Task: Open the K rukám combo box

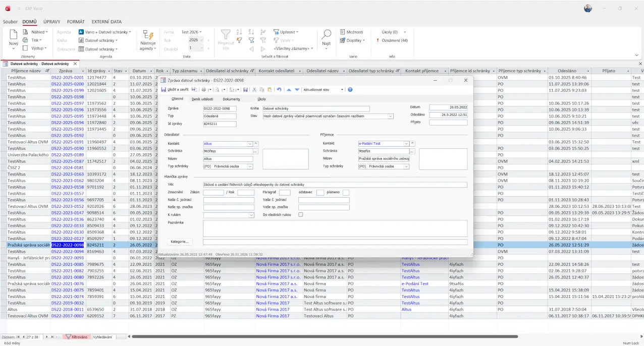Action: coord(251,215)
